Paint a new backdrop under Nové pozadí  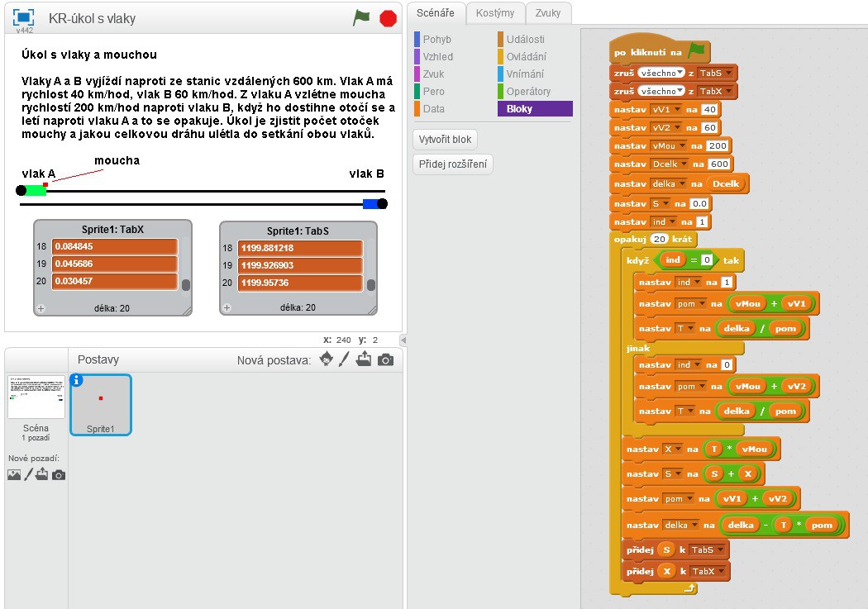pos(28,474)
